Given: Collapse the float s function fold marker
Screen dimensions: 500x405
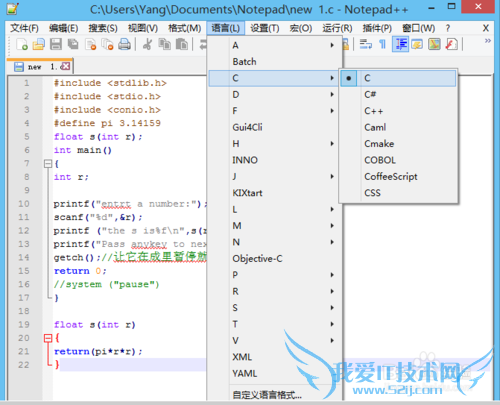Looking at the screenshot, I should click(x=48, y=338).
